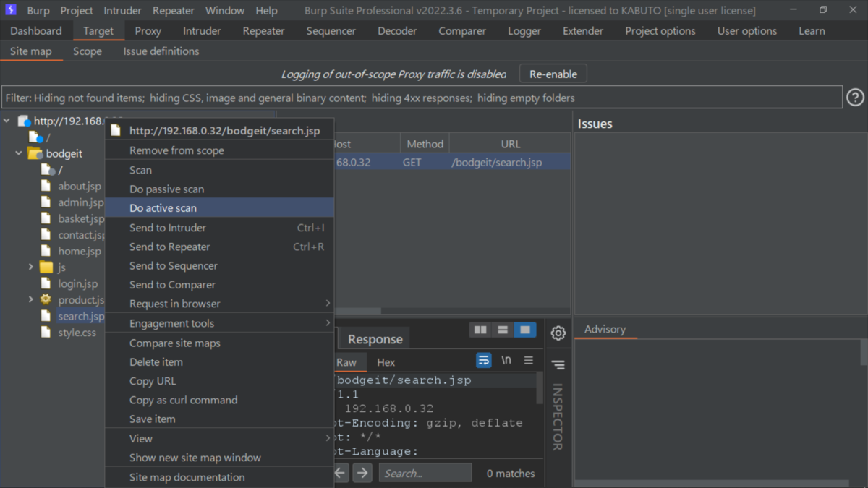Select contact.jsp in site map tree
Viewport: 868px width, 488px height.
tap(82, 235)
